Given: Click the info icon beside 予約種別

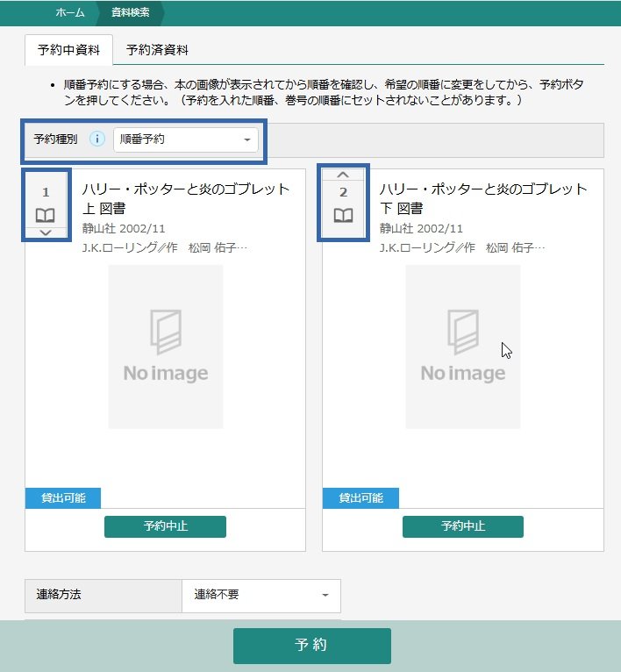Looking at the screenshot, I should point(97,139).
